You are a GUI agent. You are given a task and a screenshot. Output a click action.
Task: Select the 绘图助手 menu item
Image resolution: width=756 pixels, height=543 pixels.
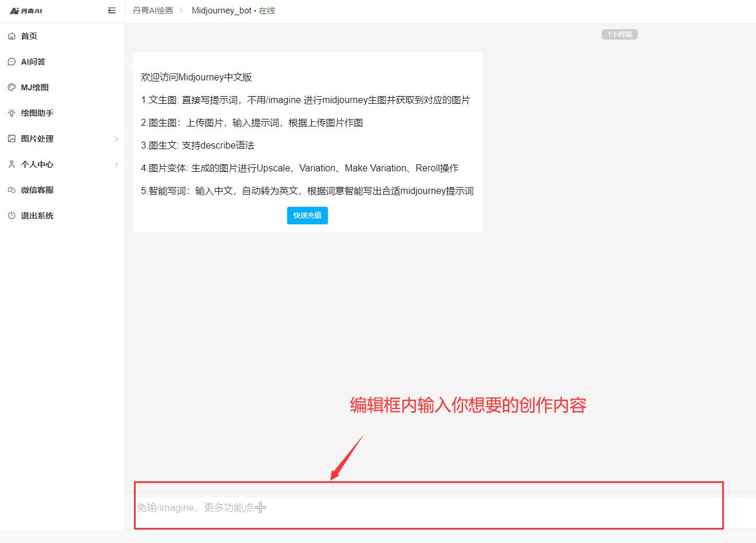tap(37, 113)
